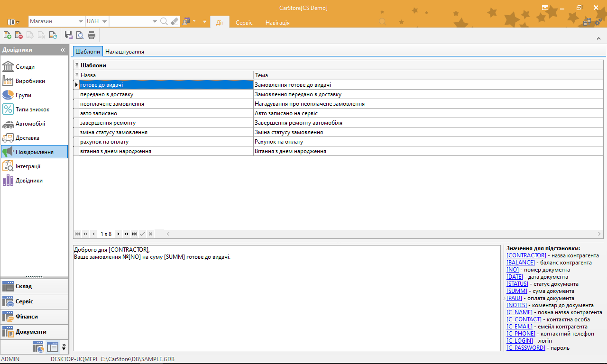Click into the message template text area

(x=286, y=298)
